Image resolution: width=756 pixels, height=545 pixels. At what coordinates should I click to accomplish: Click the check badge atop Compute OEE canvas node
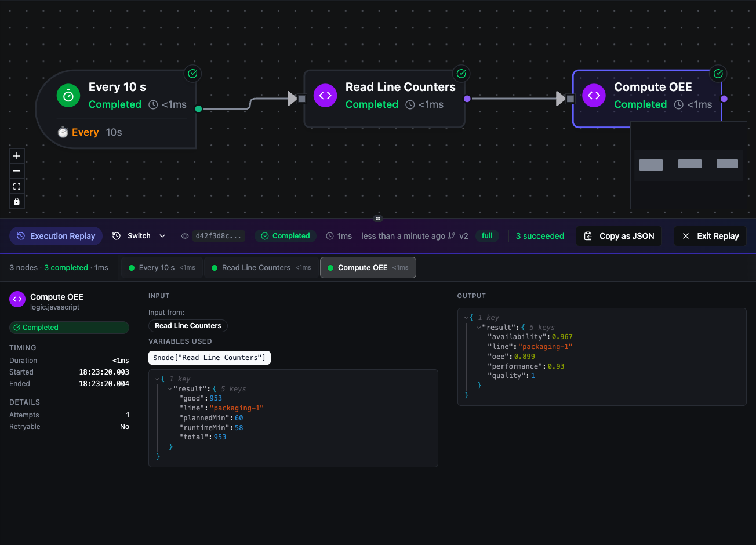(x=718, y=74)
